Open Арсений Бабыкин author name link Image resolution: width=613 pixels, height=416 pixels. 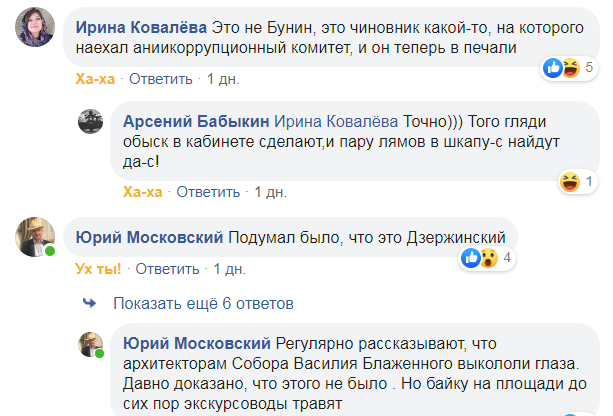pos(195,120)
